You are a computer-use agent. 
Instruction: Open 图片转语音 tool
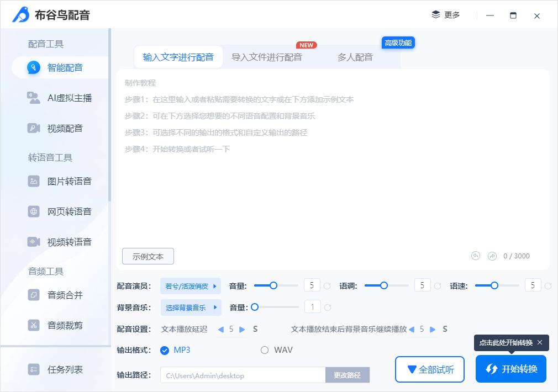[60, 181]
